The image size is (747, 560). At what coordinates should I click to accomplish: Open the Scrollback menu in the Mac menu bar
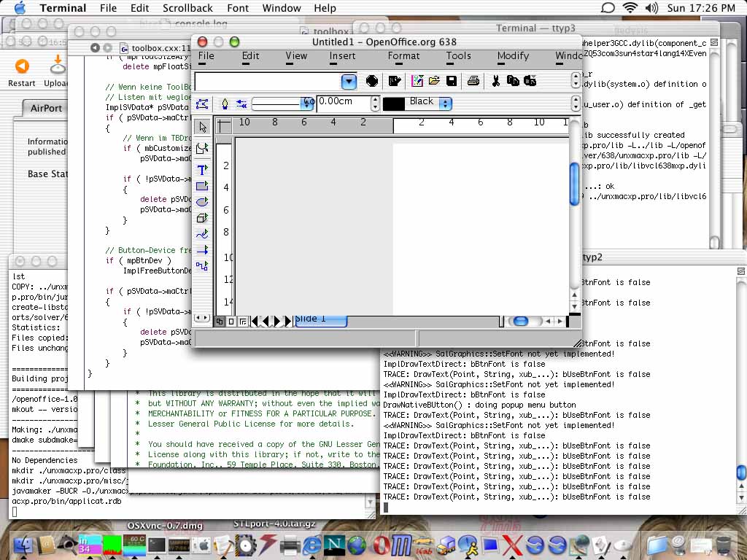pyautogui.click(x=187, y=8)
